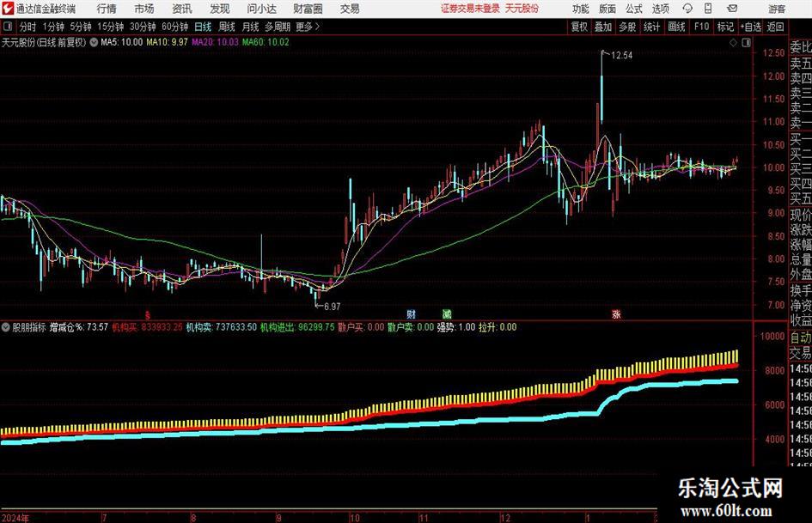Viewport: 812px width, 523px height.
Task: Click the 统计 statistics button
Action: (651, 27)
